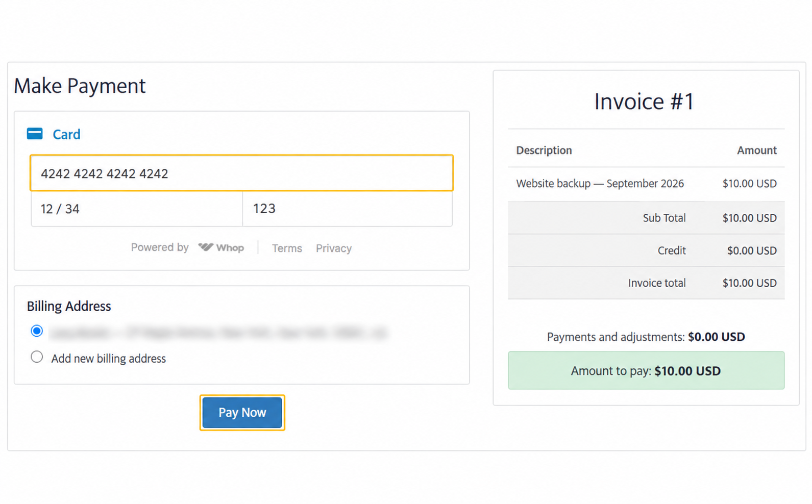This screenshot has width=812, height=504.
Task: Click the 'Invoice #1' heading
Action: click(644, 101)
